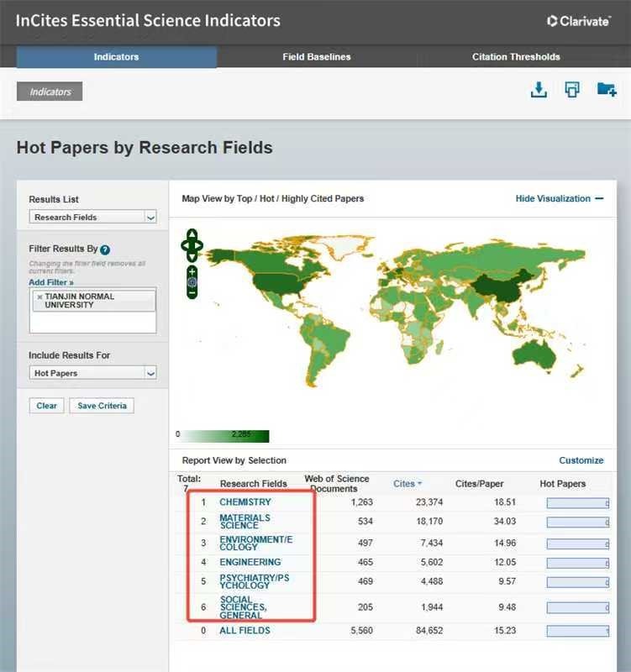Click the add-to-folder icon

[607, 90]
